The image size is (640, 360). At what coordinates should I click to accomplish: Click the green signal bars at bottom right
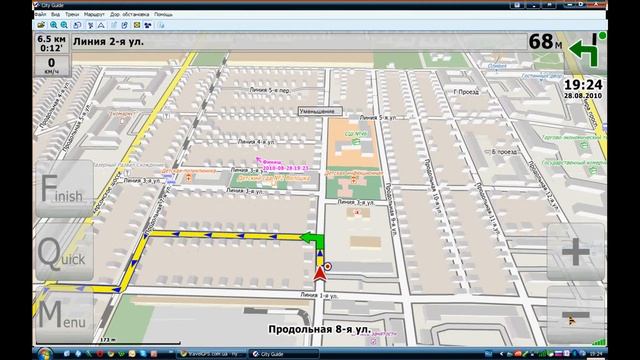599,341
